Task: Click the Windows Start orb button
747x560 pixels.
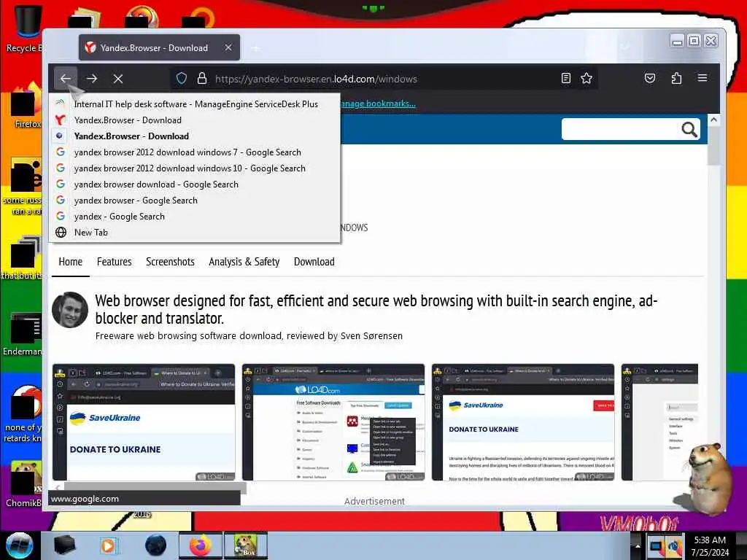Action: [x=20, y=545]
